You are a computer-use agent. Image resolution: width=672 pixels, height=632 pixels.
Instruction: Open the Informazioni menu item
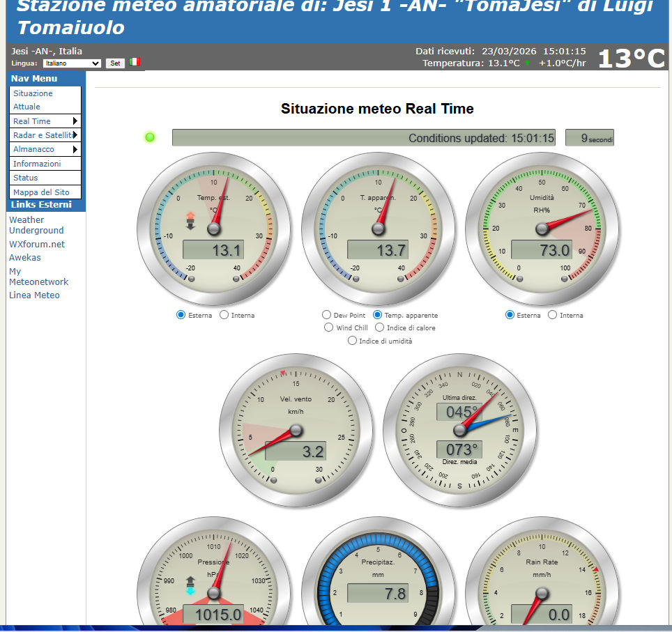coord(37,164)
